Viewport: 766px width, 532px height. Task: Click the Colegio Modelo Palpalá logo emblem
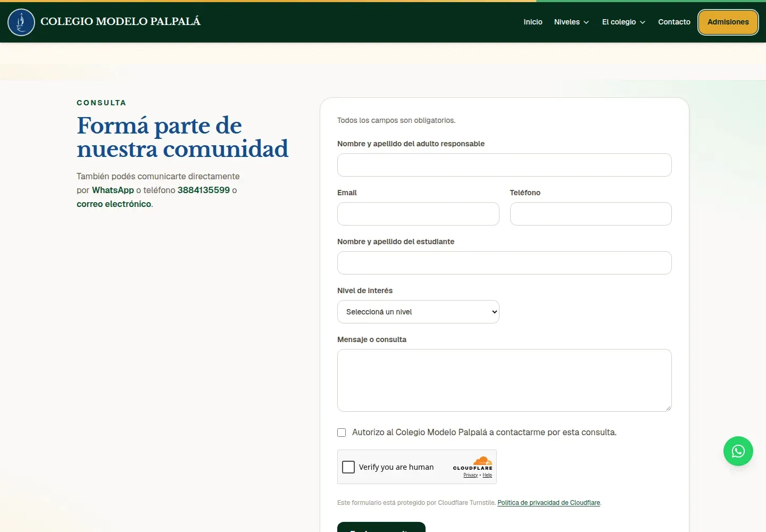(x=21, y=22)
